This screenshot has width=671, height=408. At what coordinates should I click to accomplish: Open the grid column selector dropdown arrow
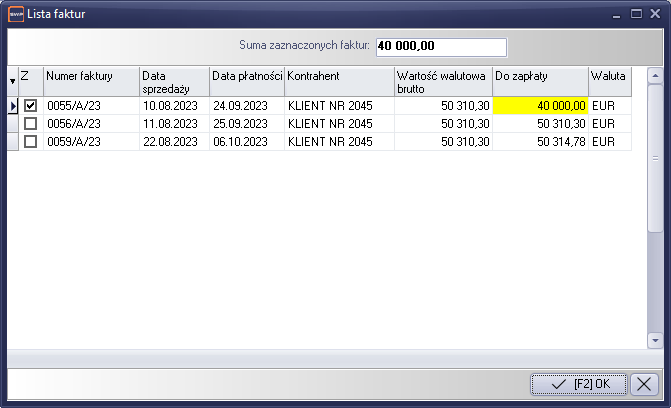[x=13, y=81]
